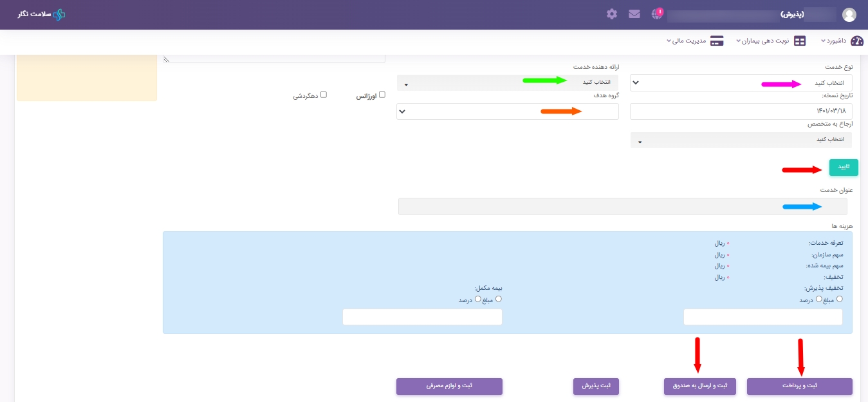Open the گروه هدف dropdown

point(507,111)
